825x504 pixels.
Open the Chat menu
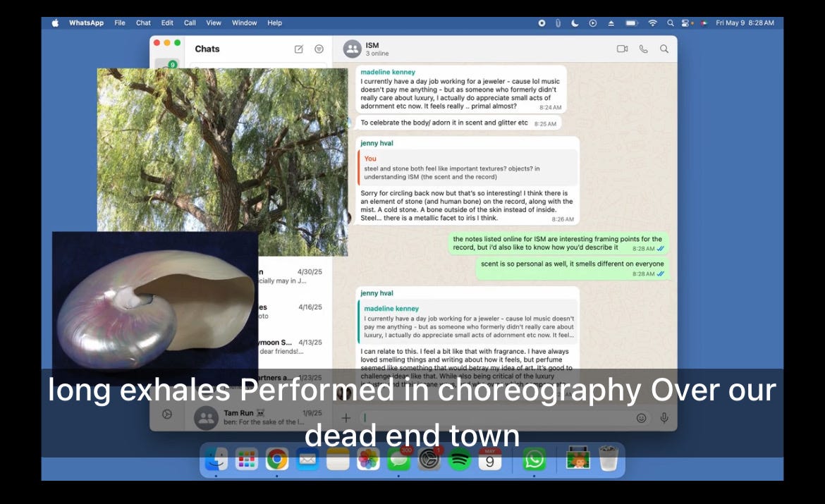coord(143,23)
